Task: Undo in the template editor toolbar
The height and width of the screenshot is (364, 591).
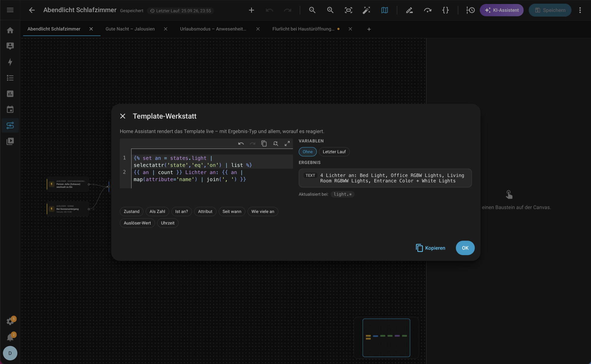Action: 241,143
